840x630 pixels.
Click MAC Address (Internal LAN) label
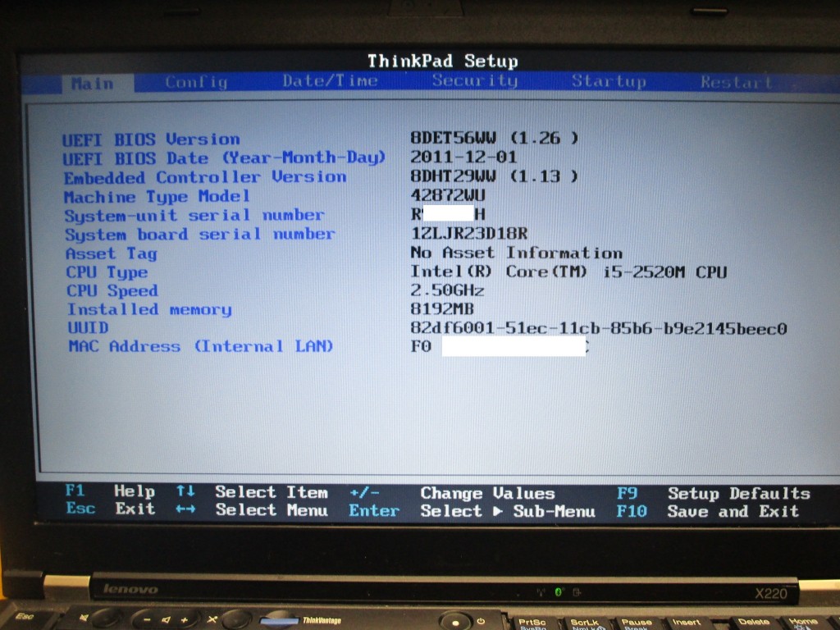[201, 347]
